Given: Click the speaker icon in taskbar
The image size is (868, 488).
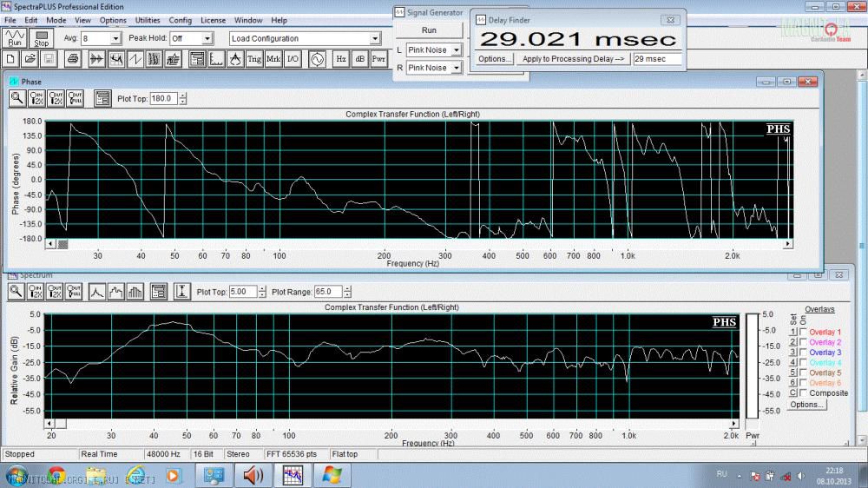Looking at the screenshot, I should (x=253, y=475).
